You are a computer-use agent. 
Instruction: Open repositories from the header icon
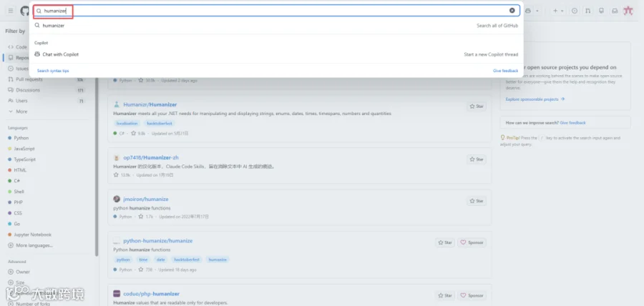pos(601,11)
